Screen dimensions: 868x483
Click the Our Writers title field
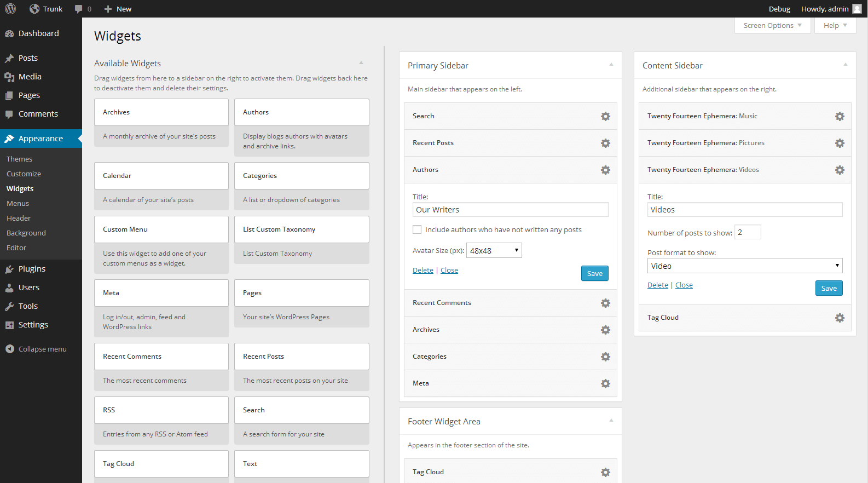[511, 210]
